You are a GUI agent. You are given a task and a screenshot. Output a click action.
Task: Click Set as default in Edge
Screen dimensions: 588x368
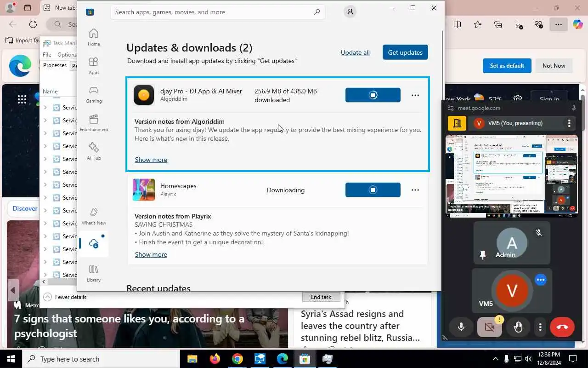coord(507,66)
